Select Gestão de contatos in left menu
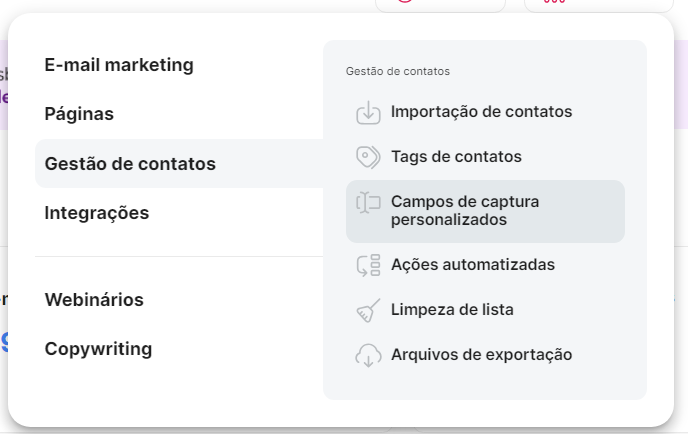 pos(130,164)
